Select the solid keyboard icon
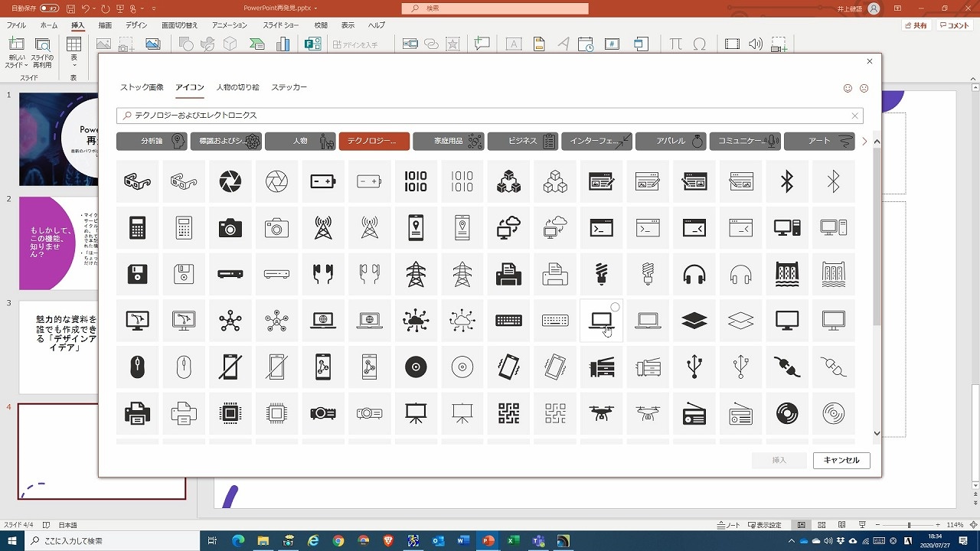Screen dimensions: 980x551 click(x=508, y=321)
